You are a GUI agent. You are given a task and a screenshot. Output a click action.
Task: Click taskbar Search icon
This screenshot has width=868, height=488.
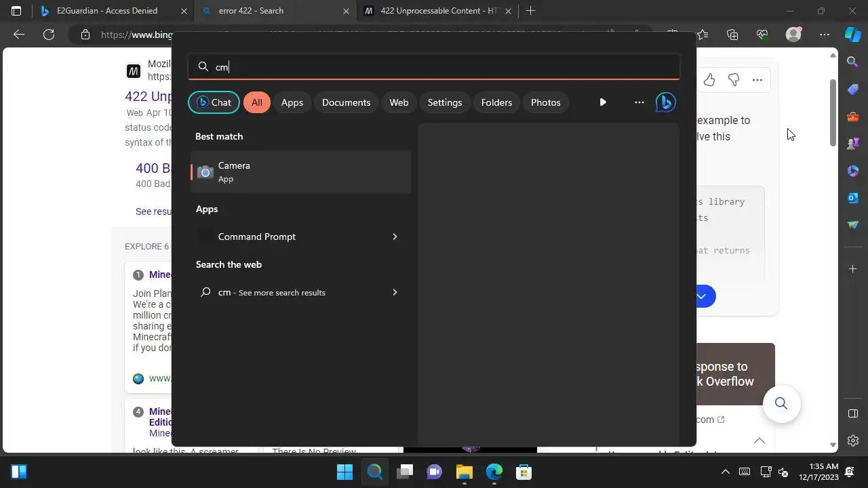[374, 472]
